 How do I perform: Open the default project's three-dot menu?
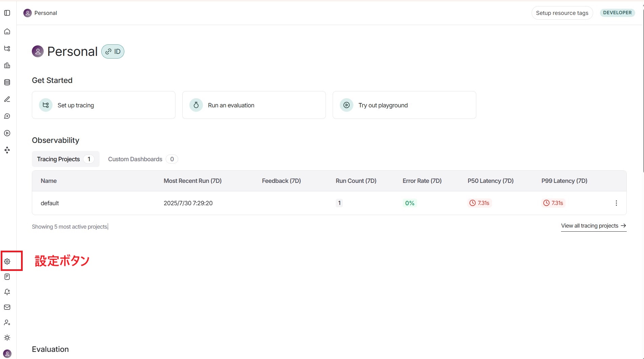click(616, 203)
